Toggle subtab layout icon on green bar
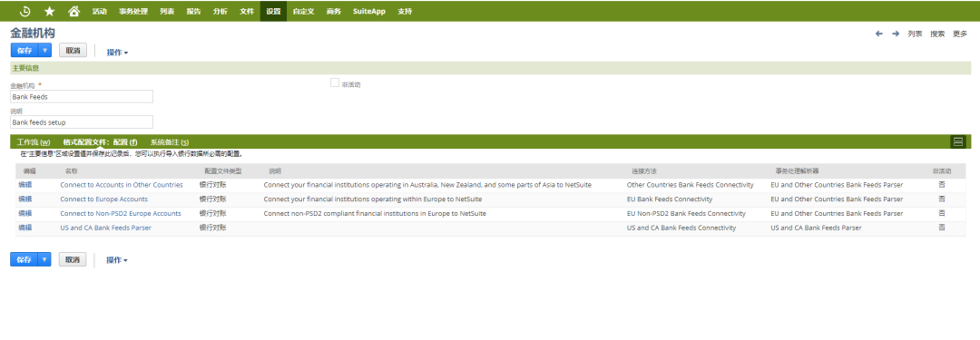 [x=958, y=141]
